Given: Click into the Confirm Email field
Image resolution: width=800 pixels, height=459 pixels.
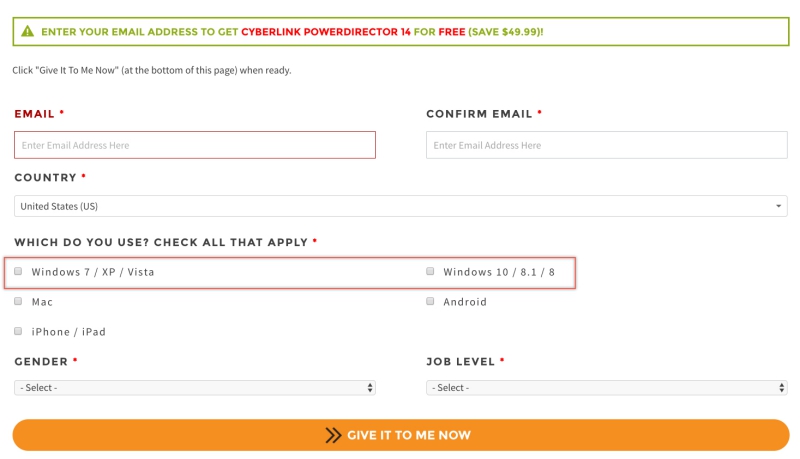Looking at the screenshot, I should click(x=606, y=145).
